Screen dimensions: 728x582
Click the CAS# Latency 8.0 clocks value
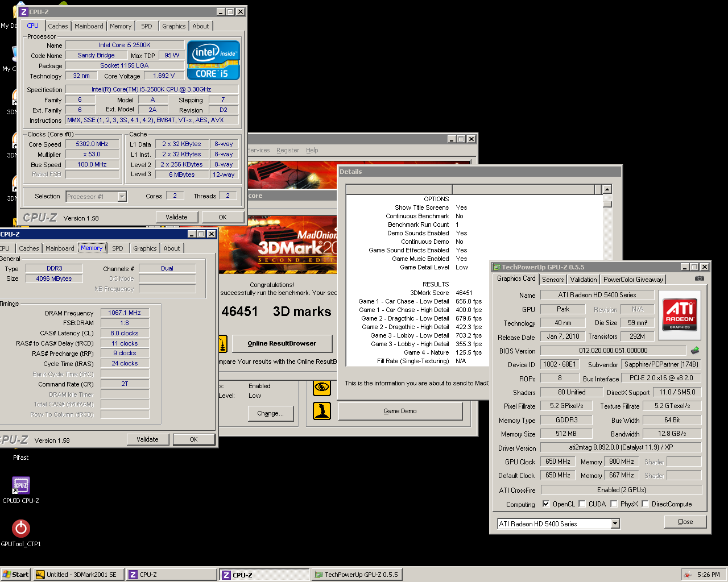pos(125,333)
